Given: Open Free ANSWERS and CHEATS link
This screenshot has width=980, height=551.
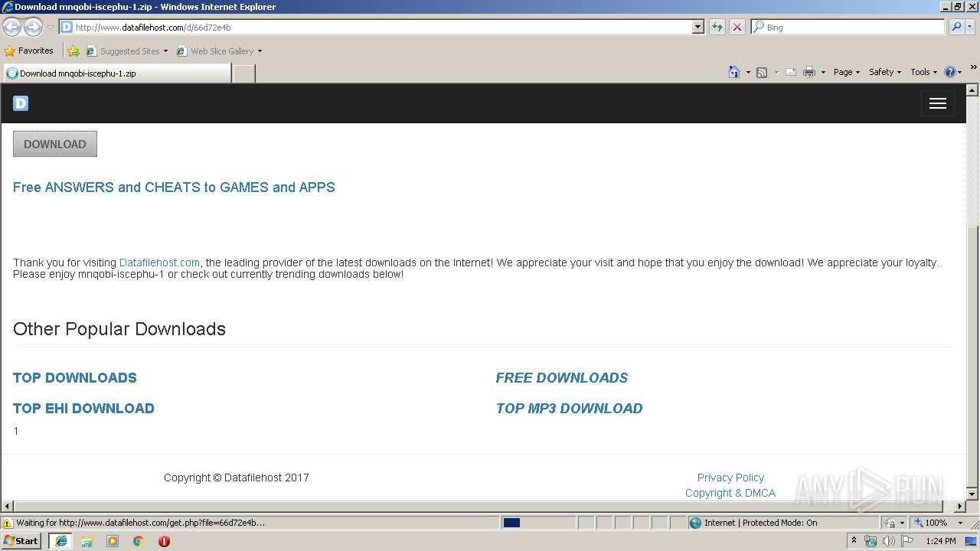Looking at the screenshot, I should (174, 187).
